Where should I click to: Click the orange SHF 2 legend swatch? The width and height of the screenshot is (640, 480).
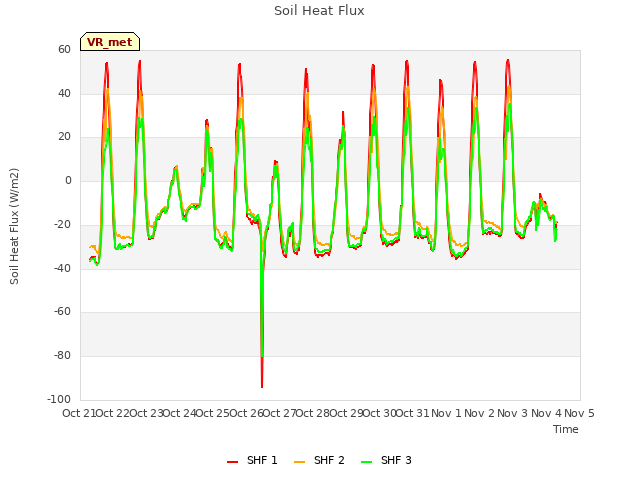[x=300, y=462]
